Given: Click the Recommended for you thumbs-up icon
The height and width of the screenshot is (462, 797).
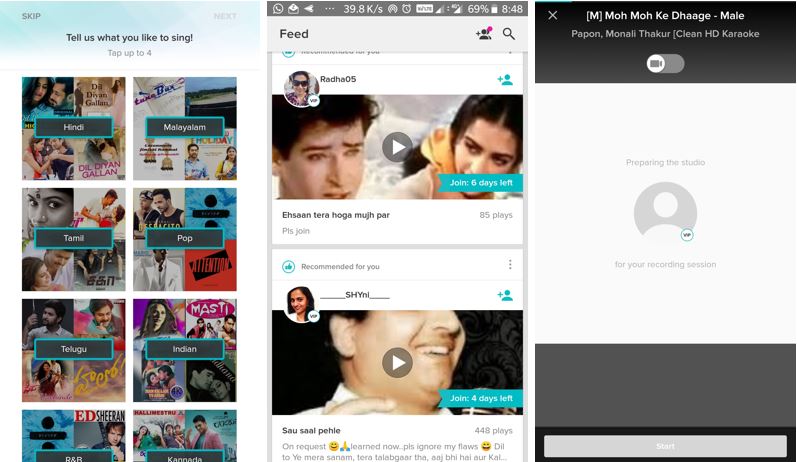Looking at the screenshot, I should 289,266.
